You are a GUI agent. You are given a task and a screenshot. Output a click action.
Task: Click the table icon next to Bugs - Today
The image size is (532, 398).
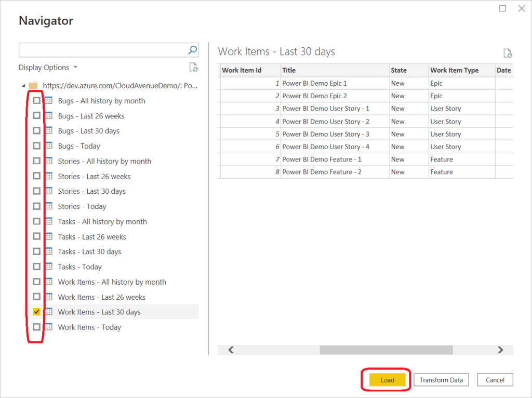[x=49, y=146]
